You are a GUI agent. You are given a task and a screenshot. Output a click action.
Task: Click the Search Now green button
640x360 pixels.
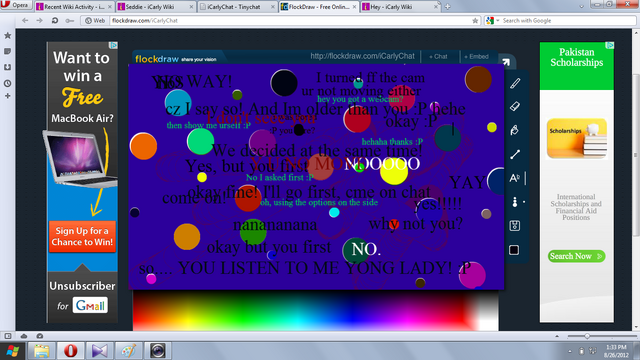[576, 256]
